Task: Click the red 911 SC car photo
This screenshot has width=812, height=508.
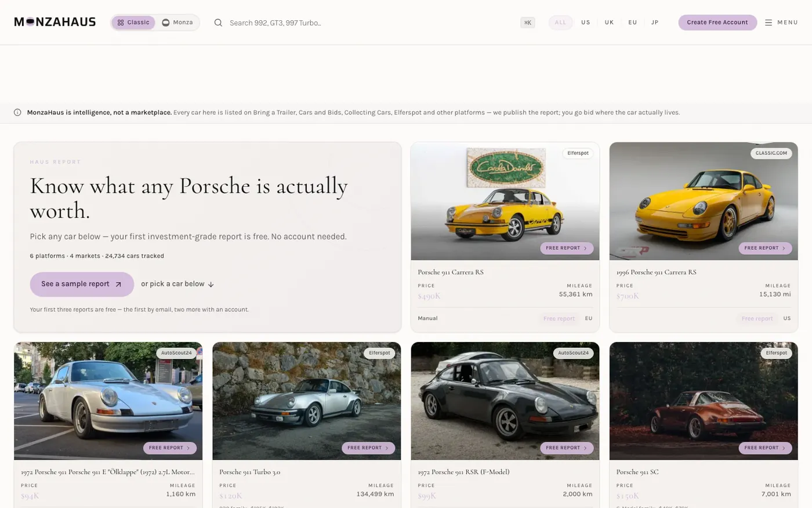Action: point(704,401)
